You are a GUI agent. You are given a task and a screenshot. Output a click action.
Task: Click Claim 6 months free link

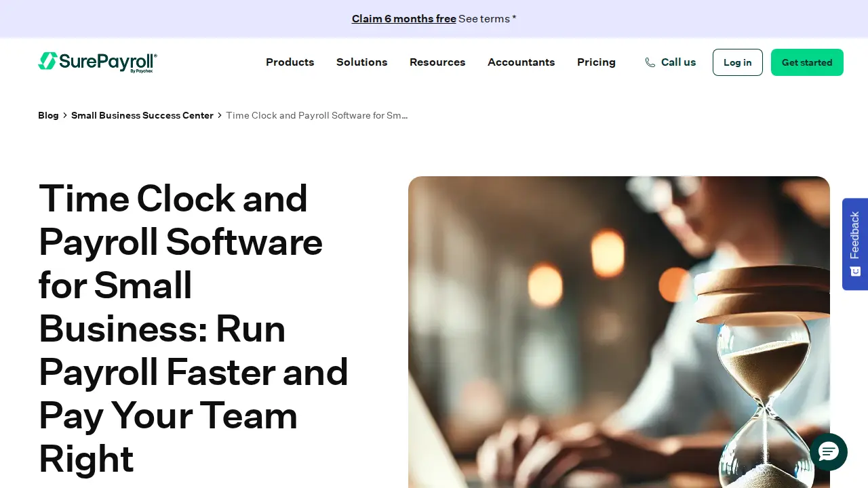(404, 19)
